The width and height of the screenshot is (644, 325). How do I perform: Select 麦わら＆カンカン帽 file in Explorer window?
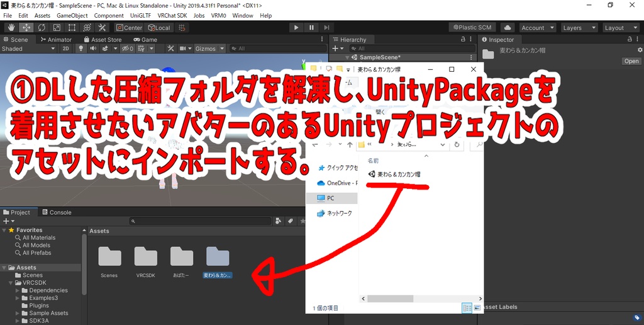tap(394, 174)
